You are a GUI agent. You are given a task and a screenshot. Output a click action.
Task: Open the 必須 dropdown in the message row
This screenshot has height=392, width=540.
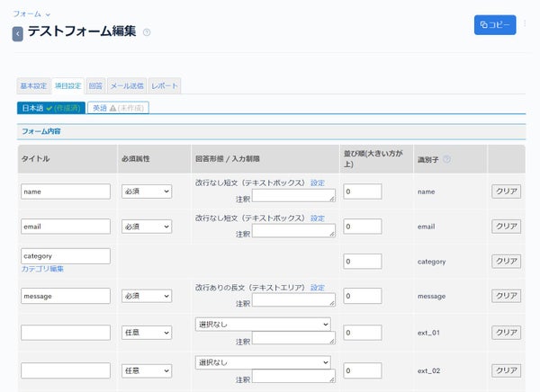[x=147, y=296]
